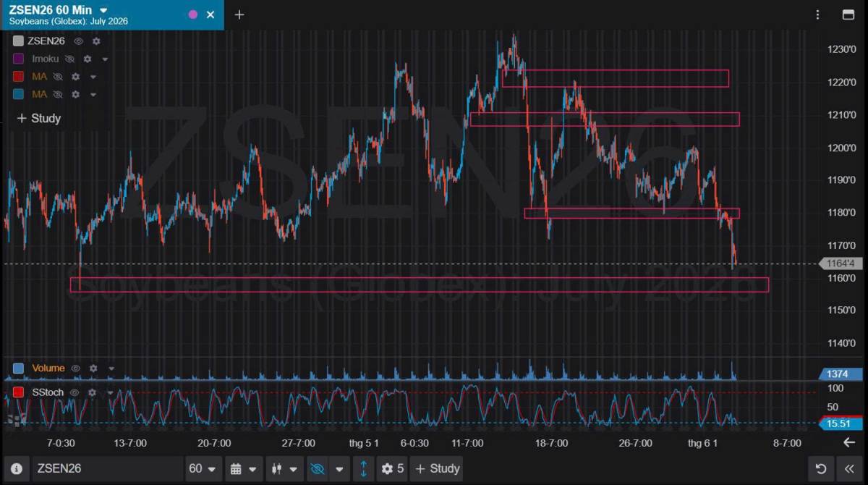Screen dimensions: 868x485
Task: Show the hidden Imoku study
Action: pyautogui.click(x=70, y=59)
